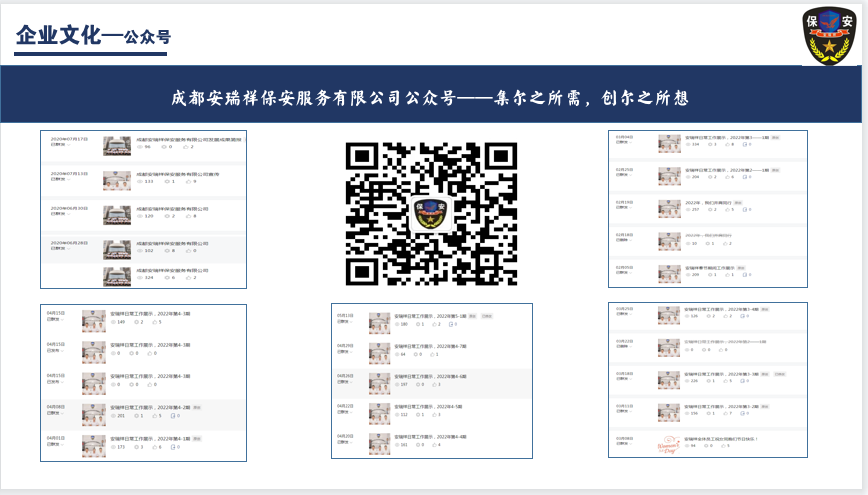Click the eye icon of the article with 324 views
The image size is (868, 495).
point(140,277)
